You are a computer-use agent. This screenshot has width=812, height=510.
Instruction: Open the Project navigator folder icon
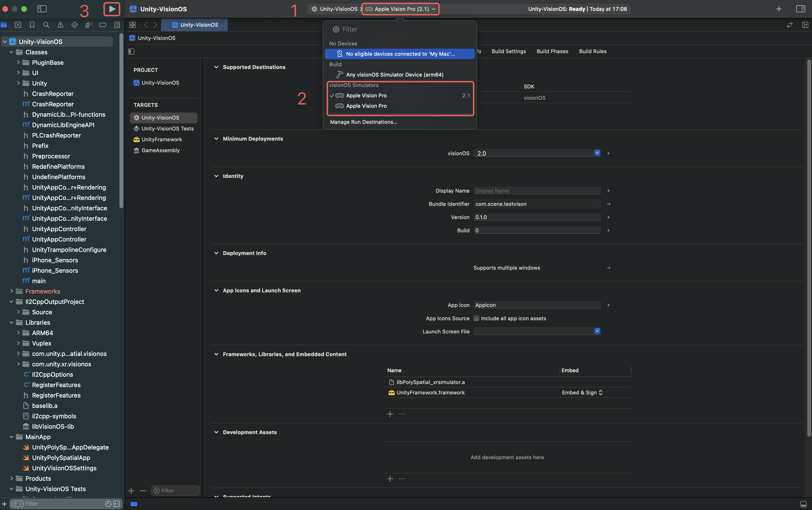(4, 25)
